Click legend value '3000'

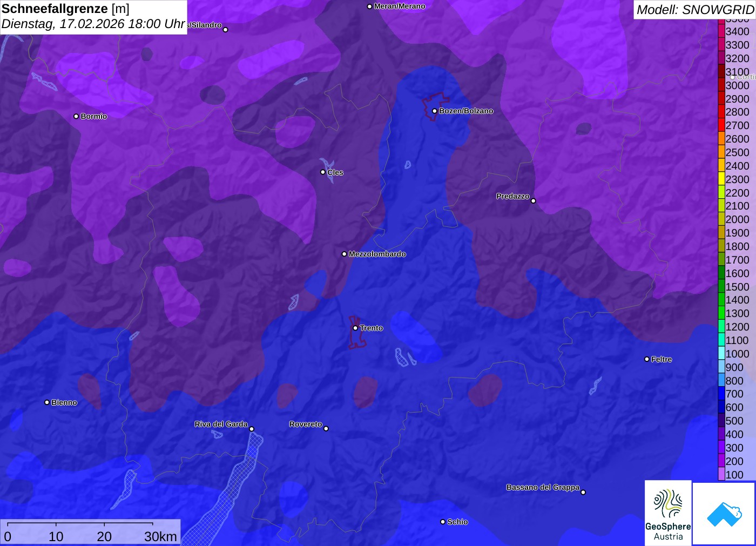pyautogui.click(x=737, y=85)
